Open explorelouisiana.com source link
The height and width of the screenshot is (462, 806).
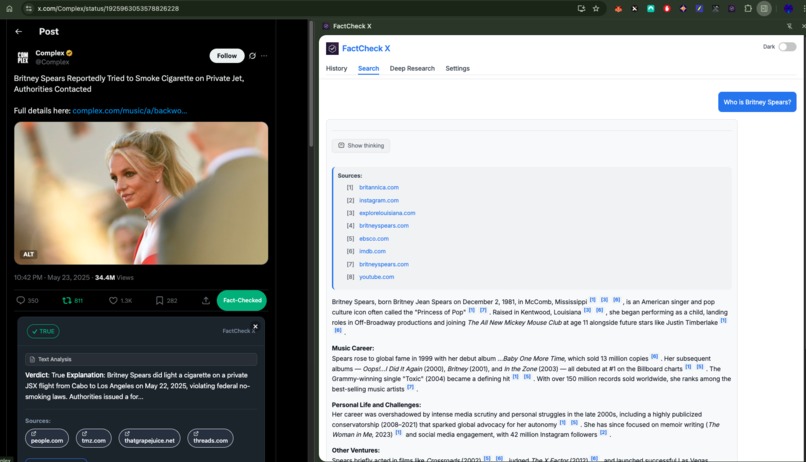[387, 213]
